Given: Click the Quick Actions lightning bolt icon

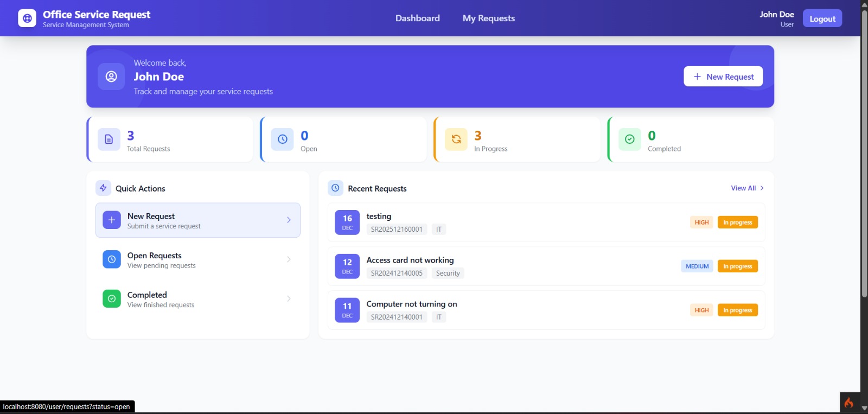Looking at the screenshot, I should click(x=103, y=188).
